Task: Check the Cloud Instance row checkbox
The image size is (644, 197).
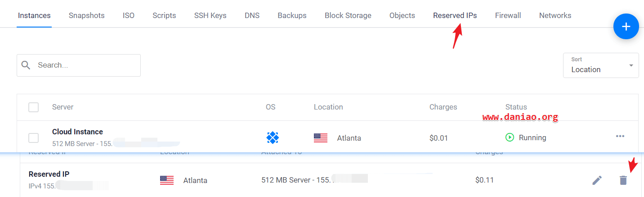Action: click(x=33, y=138)
